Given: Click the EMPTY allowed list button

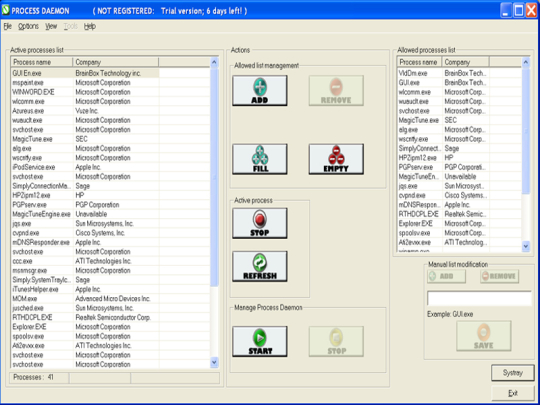Looking at the screenshot, I should (x=336, y=159).
